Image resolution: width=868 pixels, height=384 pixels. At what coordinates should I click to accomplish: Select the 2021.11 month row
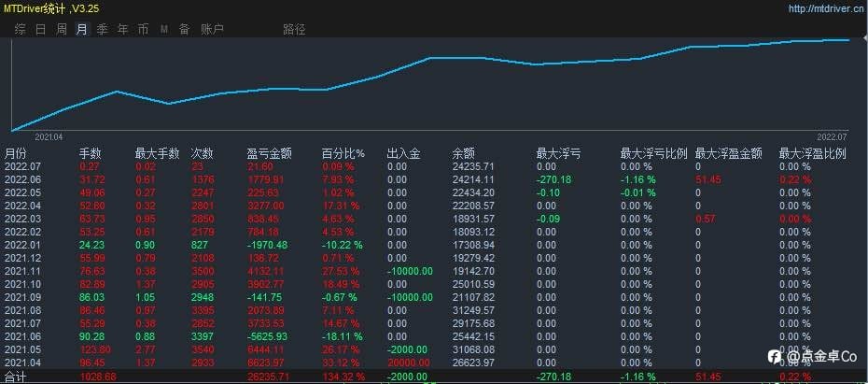pyautogui.click(x=434, y=271)
